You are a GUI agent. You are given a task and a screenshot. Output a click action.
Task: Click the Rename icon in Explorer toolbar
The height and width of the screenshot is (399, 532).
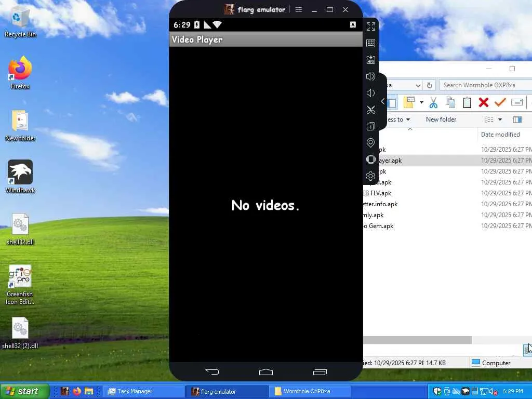(517, 102)
